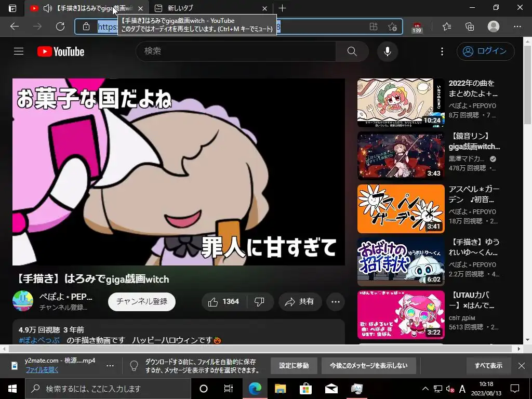Go to the YouTube home logo
Image resolution: width=532 pixels, height=399 pixels.
61,51
